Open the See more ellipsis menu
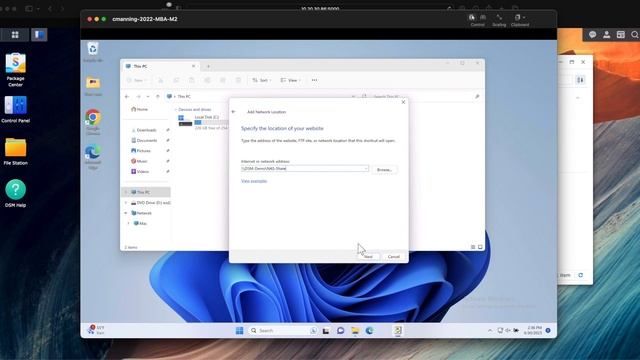This screenshot has width=640, height=360. 314,80
